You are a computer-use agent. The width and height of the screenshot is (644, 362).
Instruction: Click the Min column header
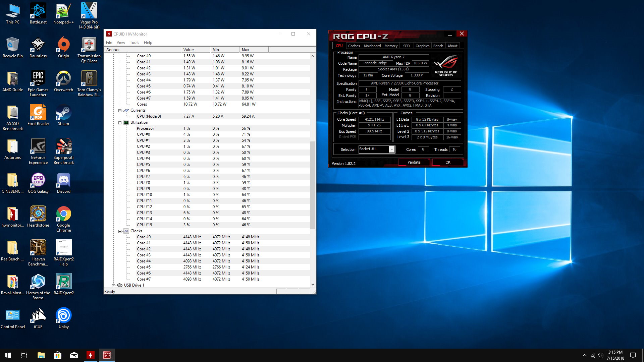coord(225,50)
